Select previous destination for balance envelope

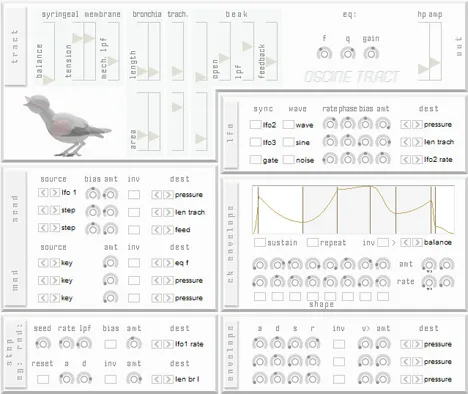click(405, 242)
